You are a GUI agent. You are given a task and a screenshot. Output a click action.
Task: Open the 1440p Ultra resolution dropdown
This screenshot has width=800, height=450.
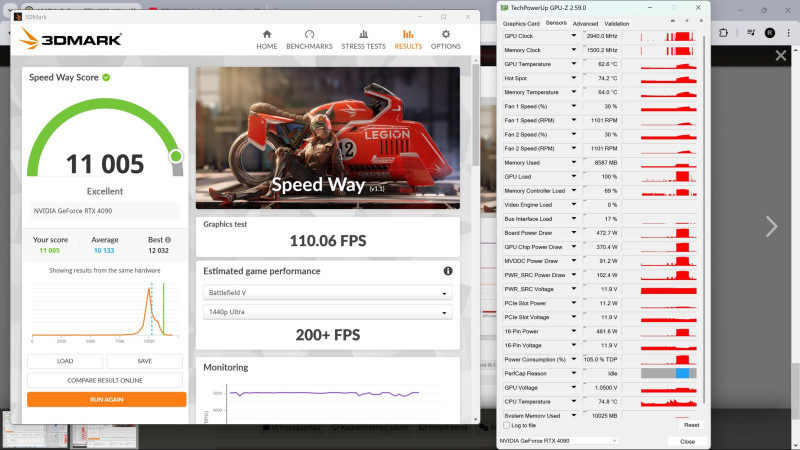pyautogui.click(x=328, y=312)
